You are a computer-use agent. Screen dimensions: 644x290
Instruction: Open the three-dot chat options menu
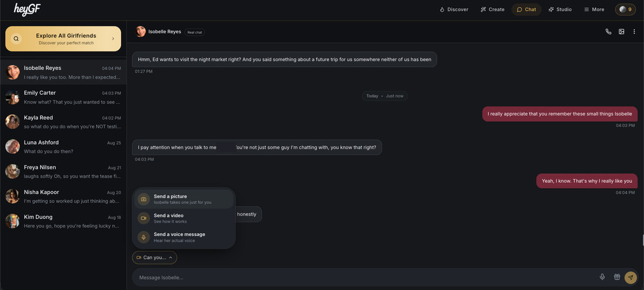tap(634, 32)
